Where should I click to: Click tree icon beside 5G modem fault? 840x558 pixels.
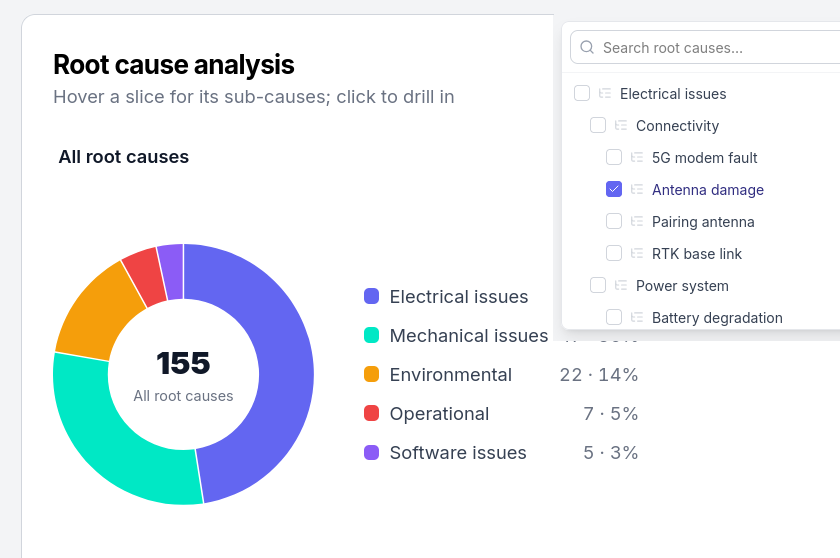[x=637, y=157]
